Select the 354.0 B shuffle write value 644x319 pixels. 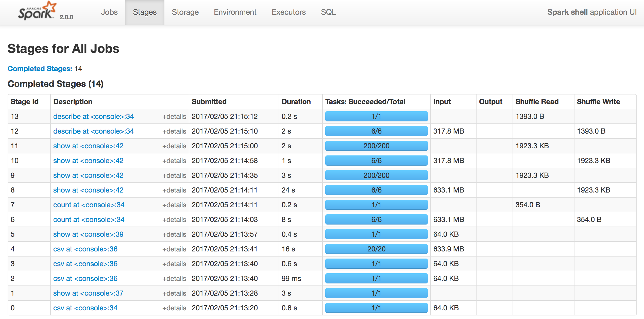pos(589,219)
